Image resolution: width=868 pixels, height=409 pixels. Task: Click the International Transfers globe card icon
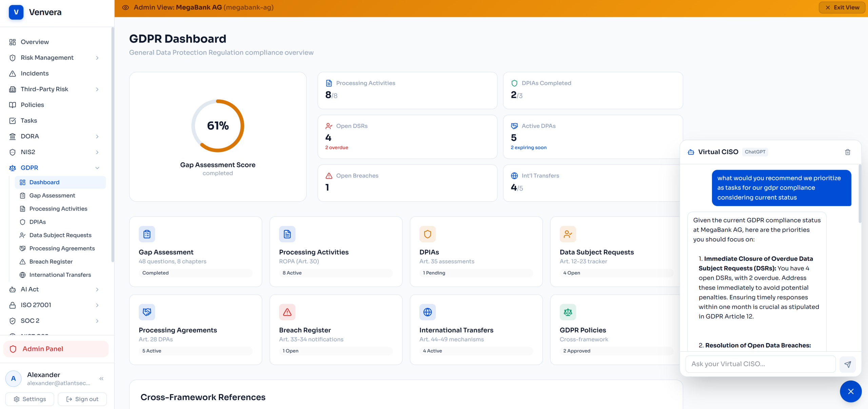(x=427, y=312)
